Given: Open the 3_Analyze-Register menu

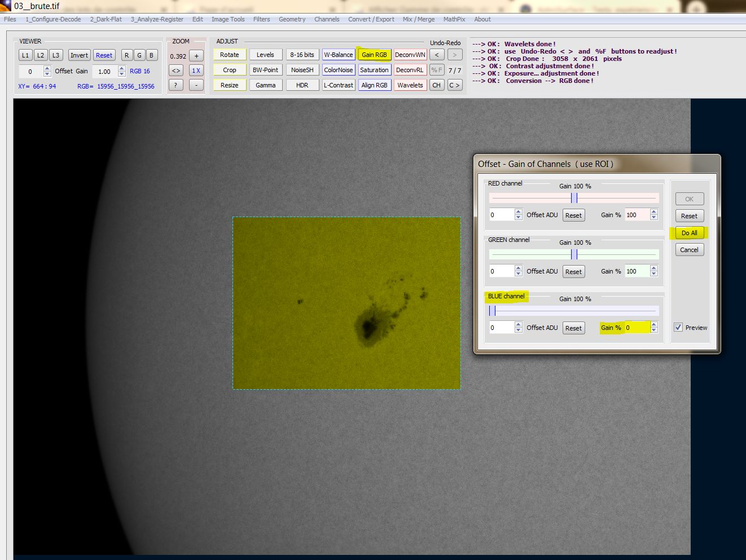Looking at the screenshot, I should [157, 19].
